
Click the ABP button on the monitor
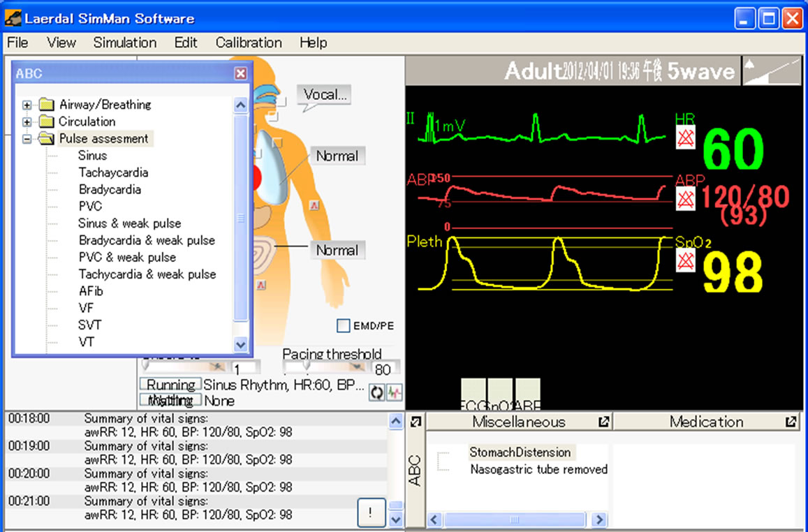click(528, 394)
